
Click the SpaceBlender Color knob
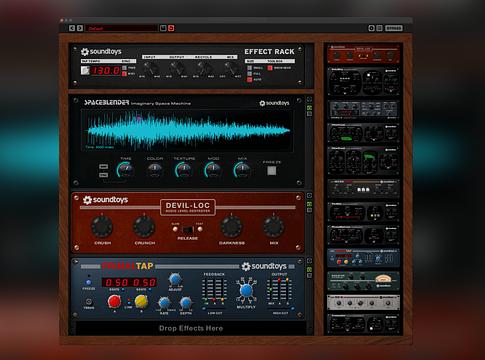pyautogui.click(x=155, y=170)
